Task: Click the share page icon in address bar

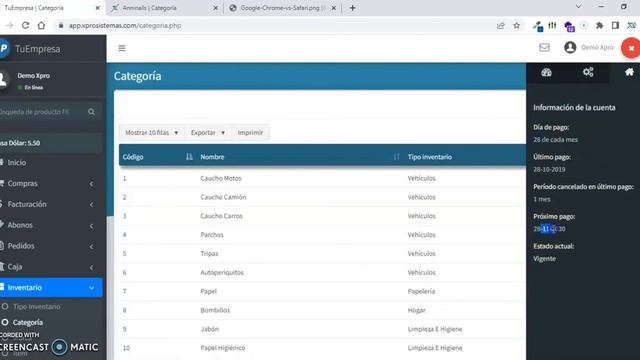Action: (x=500, y=26)
